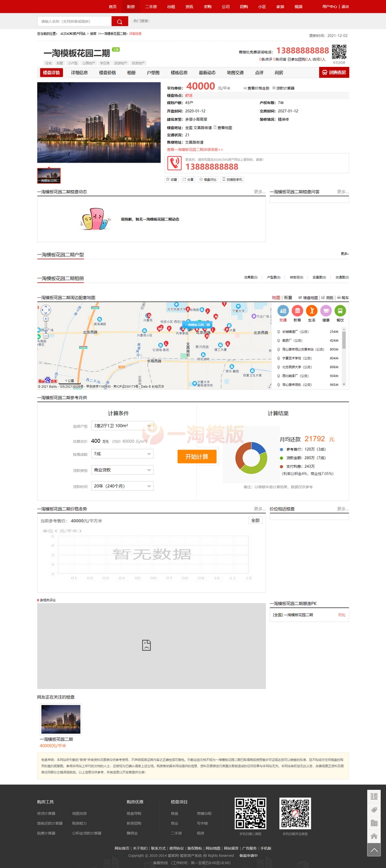Expand the 按揭成数 dropdown showing 7成
386x868 pixels.
coord(123,454)
